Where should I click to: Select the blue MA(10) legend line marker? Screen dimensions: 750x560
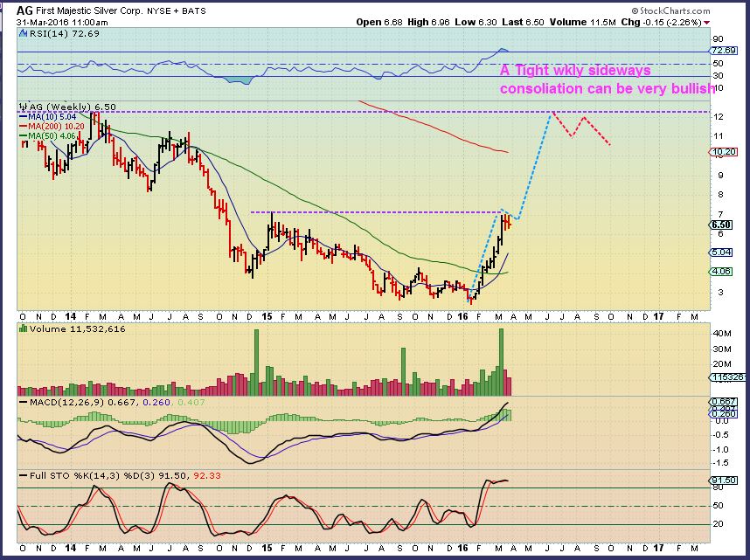click(x=23, y=117)
